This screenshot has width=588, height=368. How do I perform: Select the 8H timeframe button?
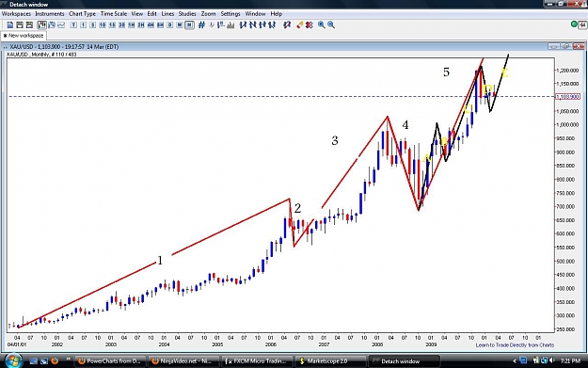click(x=161, y=25)
